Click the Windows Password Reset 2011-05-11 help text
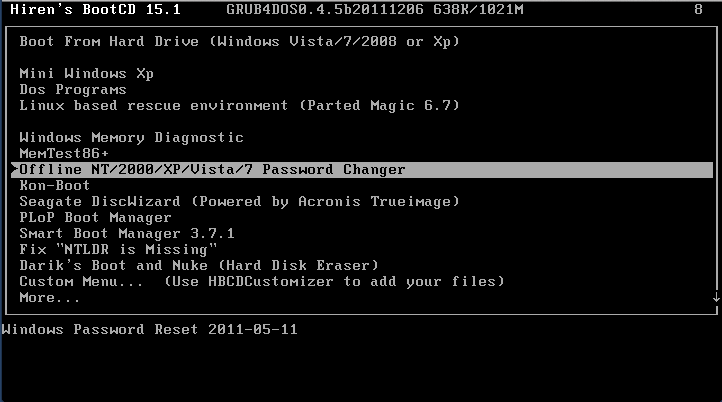 tap(150, 330)
